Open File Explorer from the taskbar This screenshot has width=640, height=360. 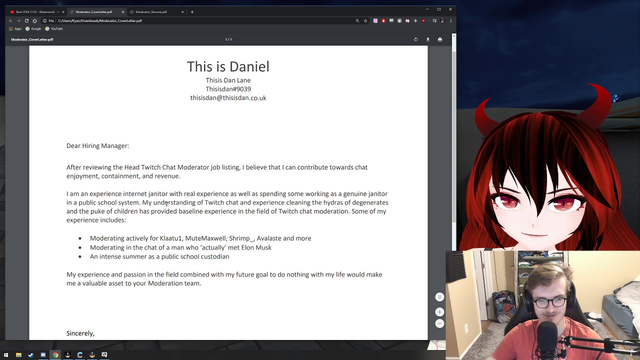[x=18, y=355]
